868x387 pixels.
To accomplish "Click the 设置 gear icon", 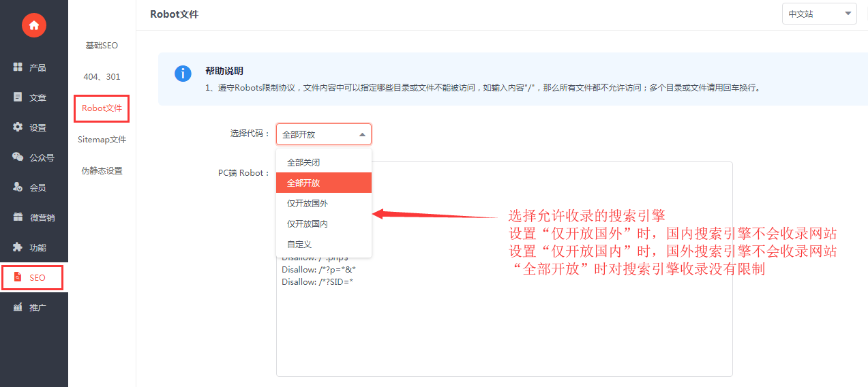I will coord(18,127).
